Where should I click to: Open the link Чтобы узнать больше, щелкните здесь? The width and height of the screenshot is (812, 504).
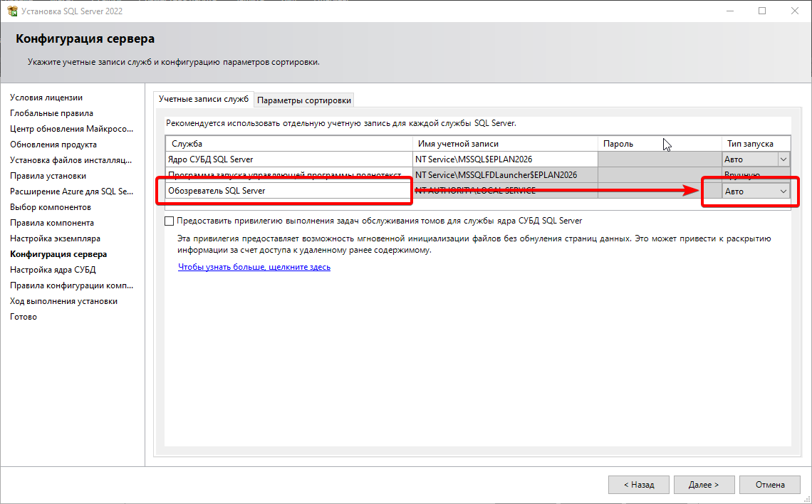pyautogui.click(x=254, y=266)
